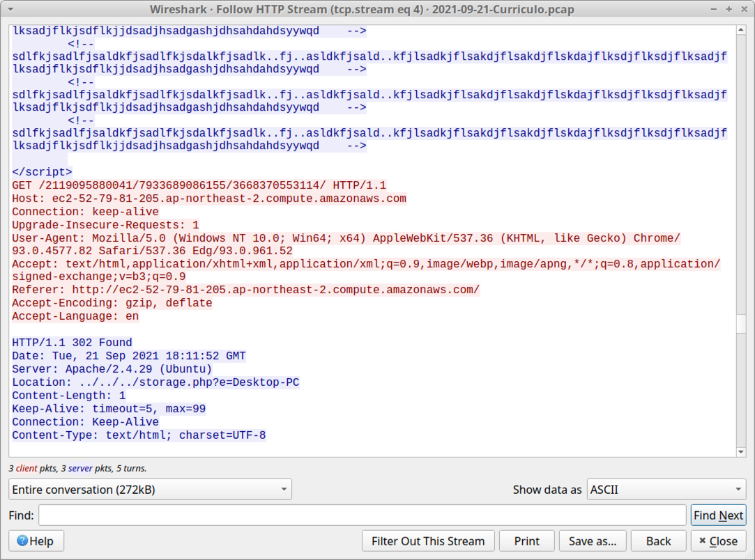The width and height of the screenshot is (755, 560).
Task: Focus the Find text field
Action: 362,515
